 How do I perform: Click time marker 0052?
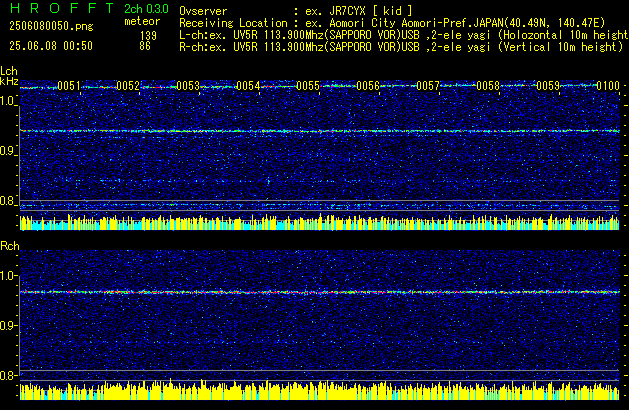(x=128, y=86)
